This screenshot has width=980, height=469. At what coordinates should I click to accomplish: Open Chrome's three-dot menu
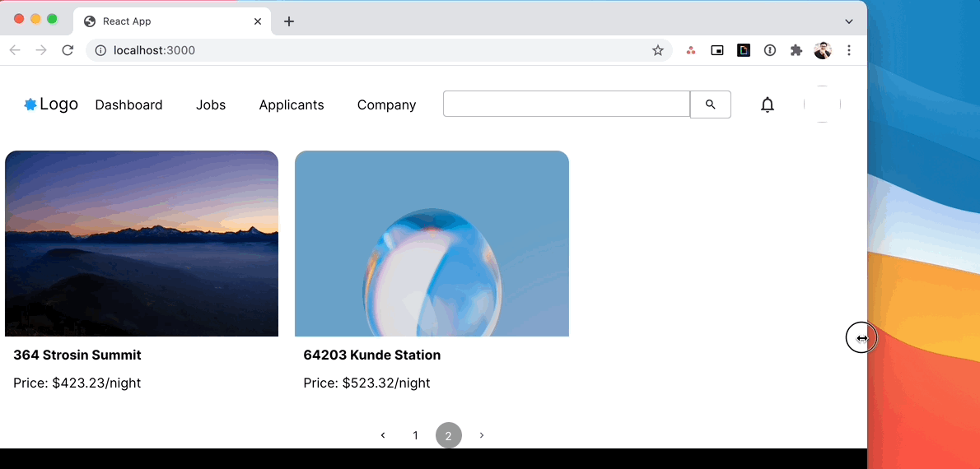pyautogui.click(x=849, y=50)
